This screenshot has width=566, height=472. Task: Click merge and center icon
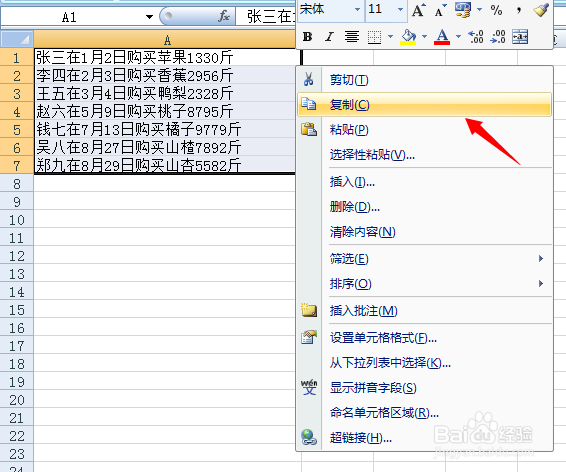(x=520, y=37)
